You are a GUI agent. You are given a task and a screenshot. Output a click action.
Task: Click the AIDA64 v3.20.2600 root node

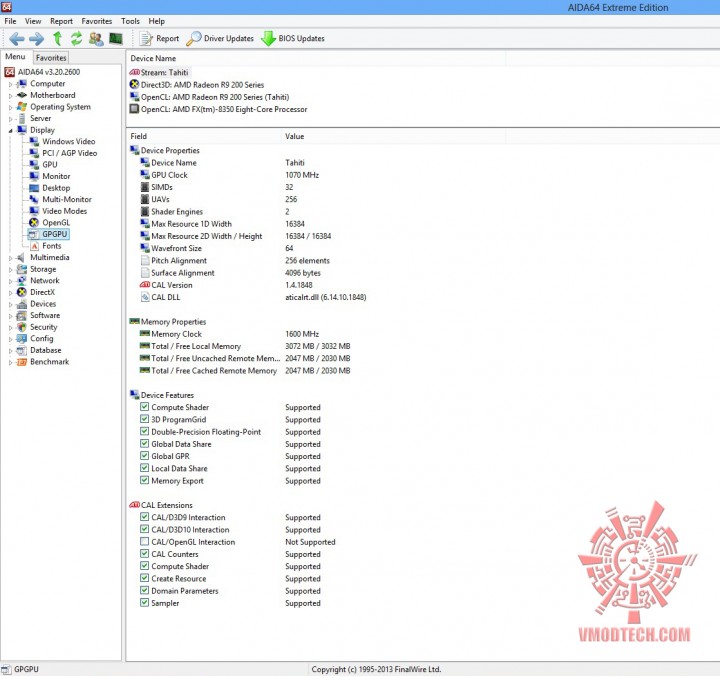click(x=49, y=72)
